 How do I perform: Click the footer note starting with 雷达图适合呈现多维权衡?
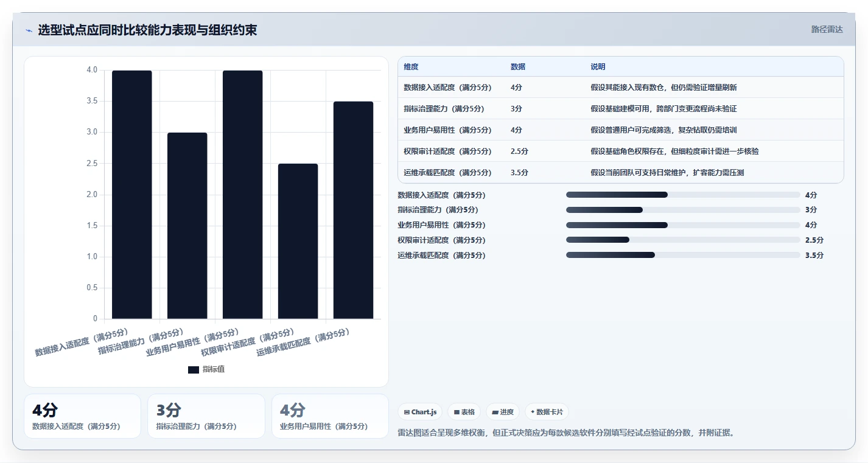pos(566,433)
